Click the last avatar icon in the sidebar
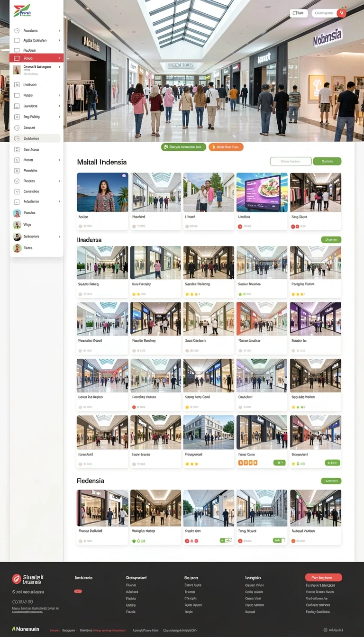 [17, 248]
